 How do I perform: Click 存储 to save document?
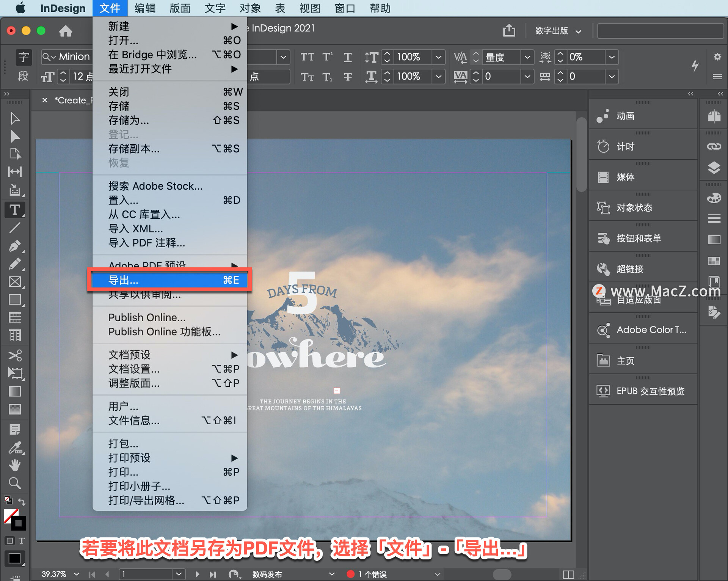coord(116,105)
